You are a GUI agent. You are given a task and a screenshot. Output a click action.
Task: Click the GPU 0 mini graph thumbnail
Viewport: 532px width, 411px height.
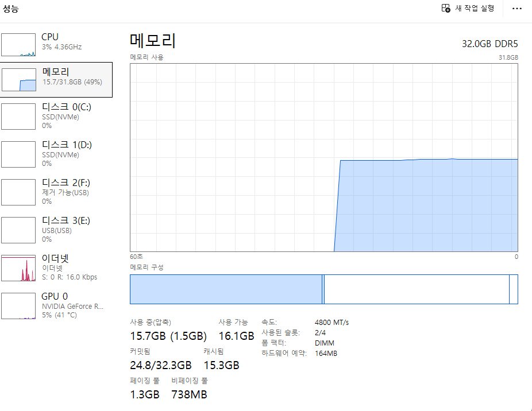(x=18, y=306)
